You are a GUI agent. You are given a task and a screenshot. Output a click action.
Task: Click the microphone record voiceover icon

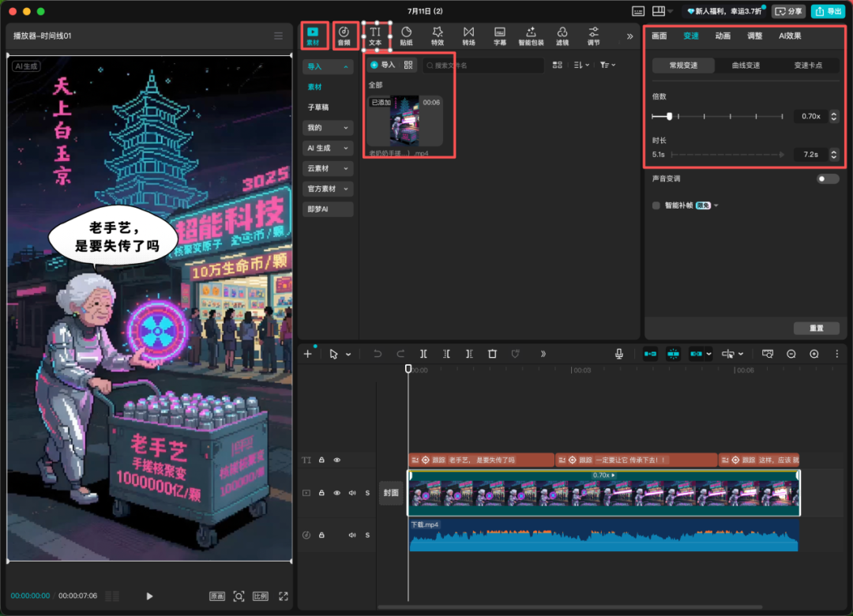[x=619, y=354]
